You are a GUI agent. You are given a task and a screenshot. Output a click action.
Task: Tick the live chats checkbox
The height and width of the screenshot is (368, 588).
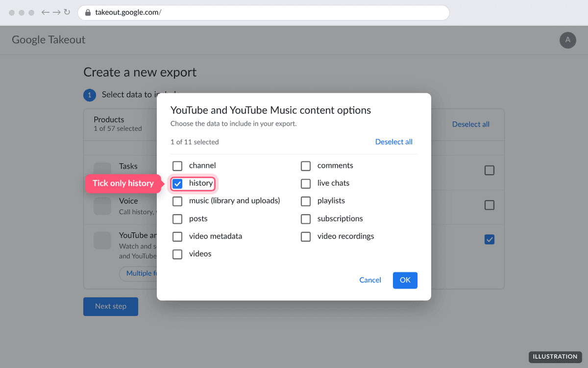(x=306, y=184)
